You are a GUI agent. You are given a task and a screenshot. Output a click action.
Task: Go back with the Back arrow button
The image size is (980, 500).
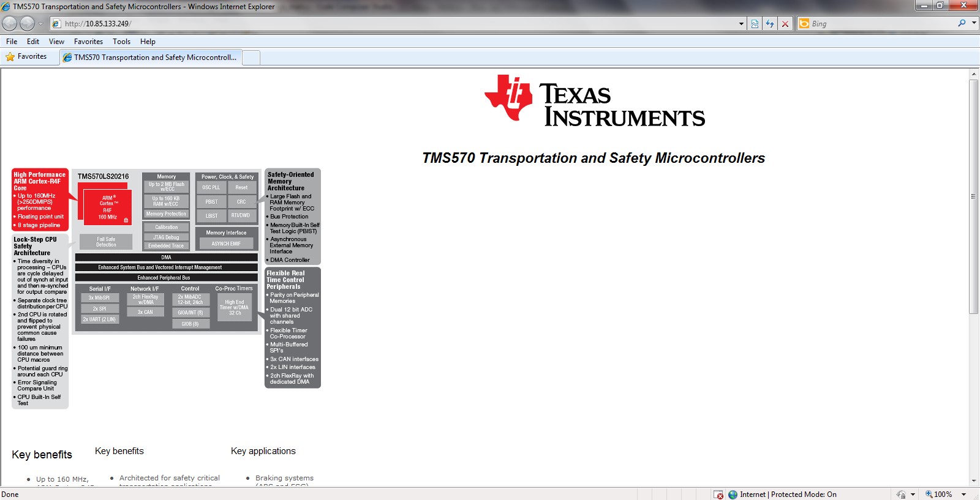point(9,24)
